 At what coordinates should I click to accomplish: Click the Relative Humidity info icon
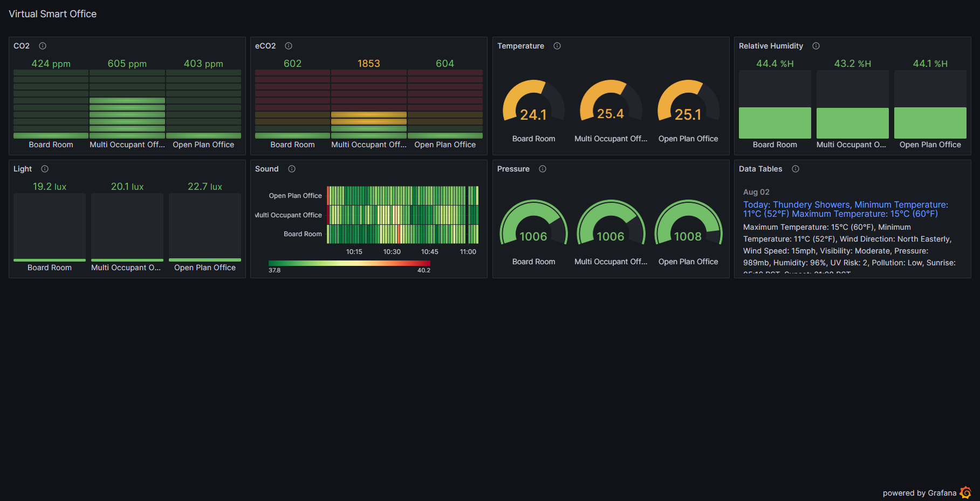click(x=816, y=46)
